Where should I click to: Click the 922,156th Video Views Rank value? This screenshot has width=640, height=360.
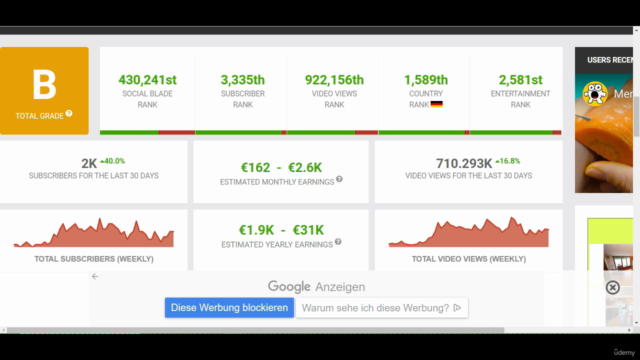click(x=334, y=80)
